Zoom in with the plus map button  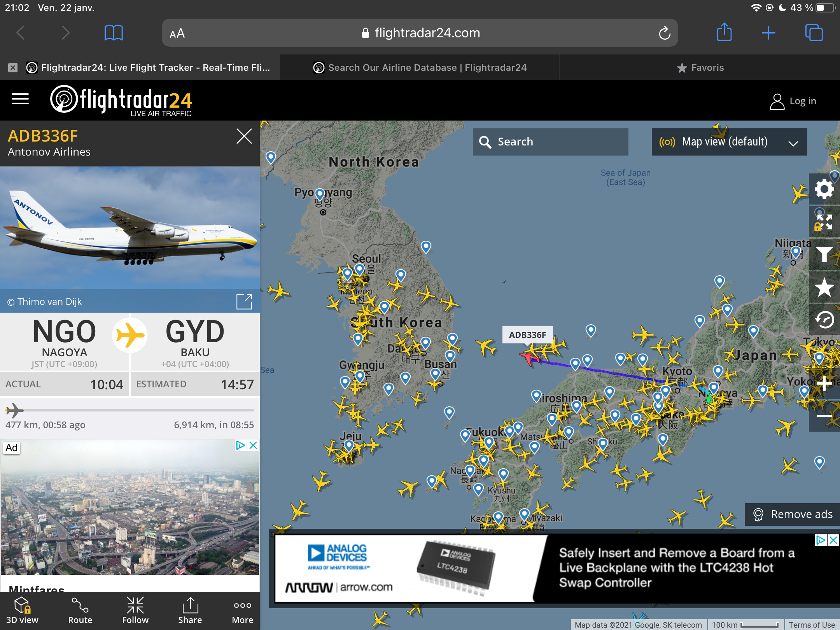coord(824,383)
